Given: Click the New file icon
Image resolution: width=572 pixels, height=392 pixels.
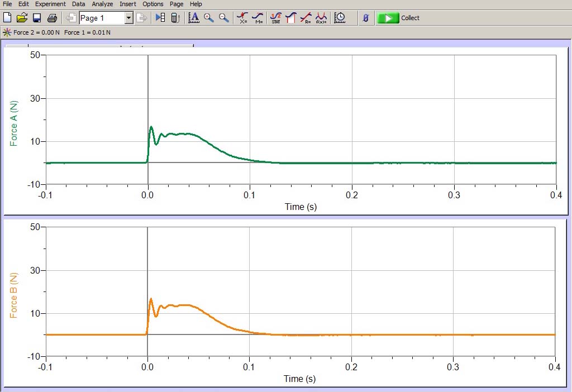Looking at the screenshot, I should pos(7,18).
